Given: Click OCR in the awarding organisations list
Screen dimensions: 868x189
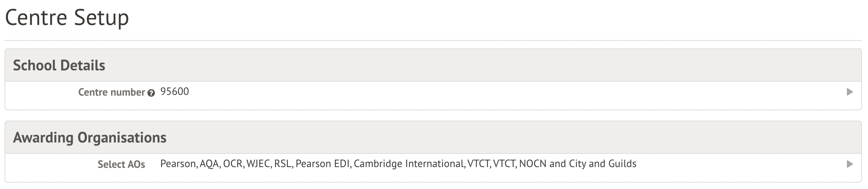Looking at the screenshot, I should pos(233,164).
